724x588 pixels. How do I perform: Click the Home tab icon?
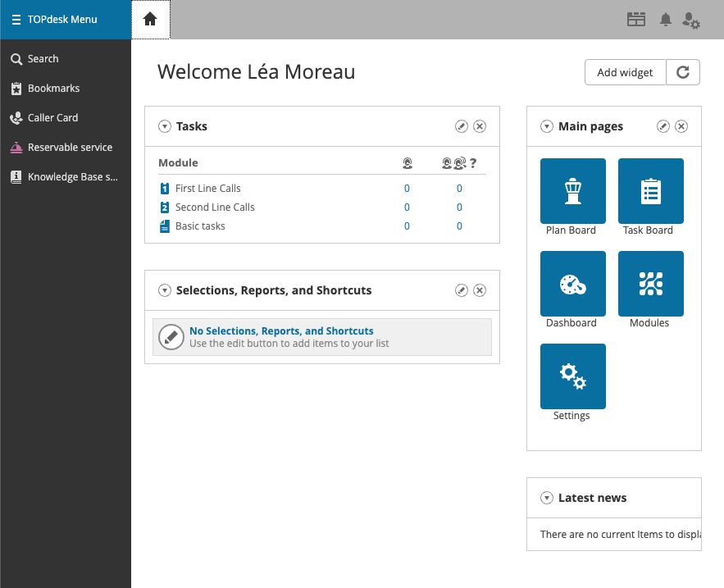click(x=150, y=20)
